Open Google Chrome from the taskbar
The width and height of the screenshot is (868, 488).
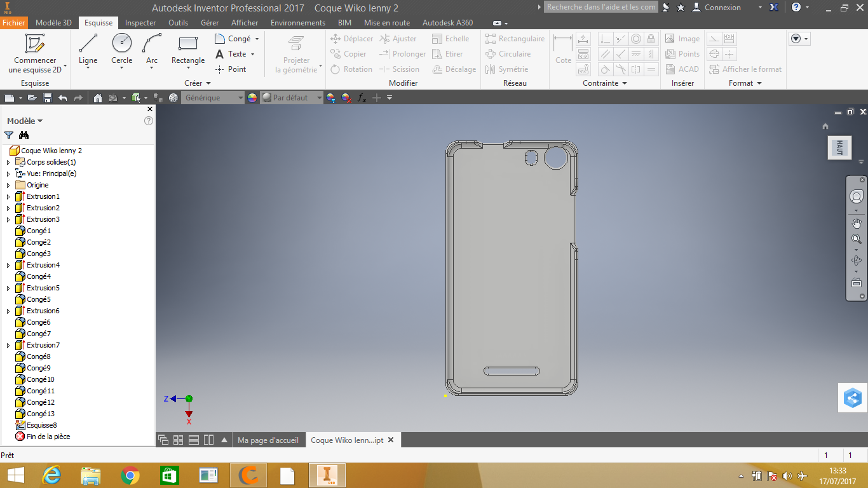click(130, 475)
